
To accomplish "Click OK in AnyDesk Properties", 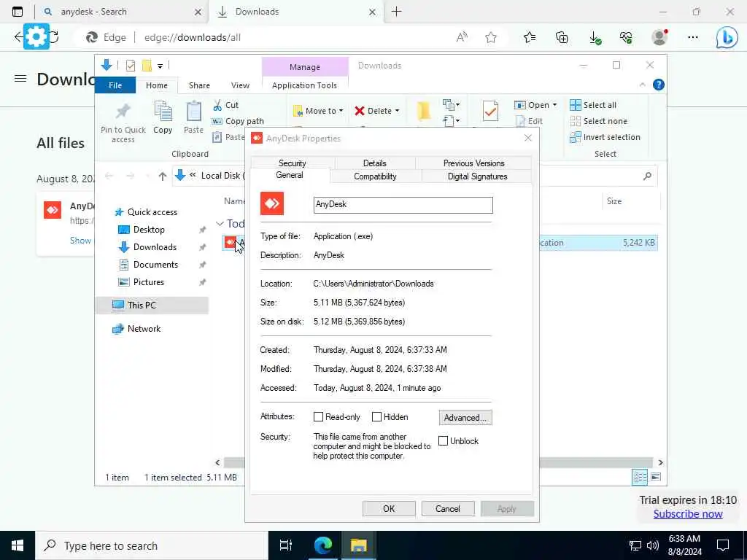I will (x=389, y=508).
